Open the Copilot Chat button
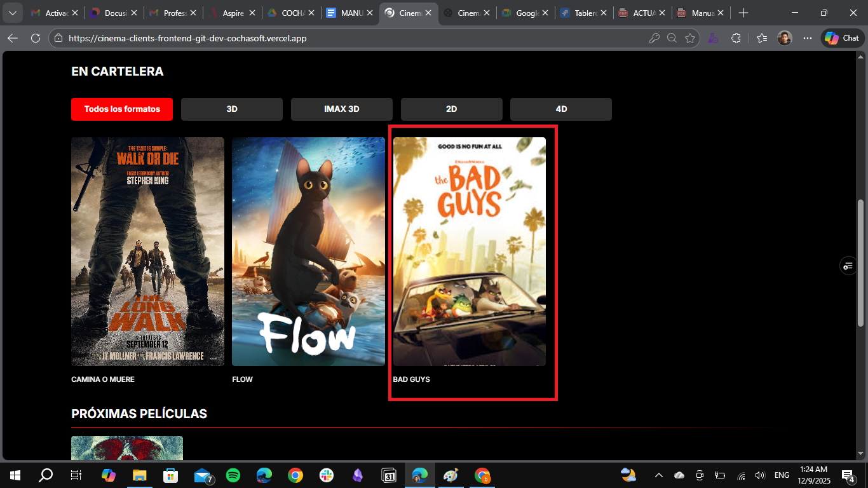This screenshot has width=868, height=488. click(841, 38)
